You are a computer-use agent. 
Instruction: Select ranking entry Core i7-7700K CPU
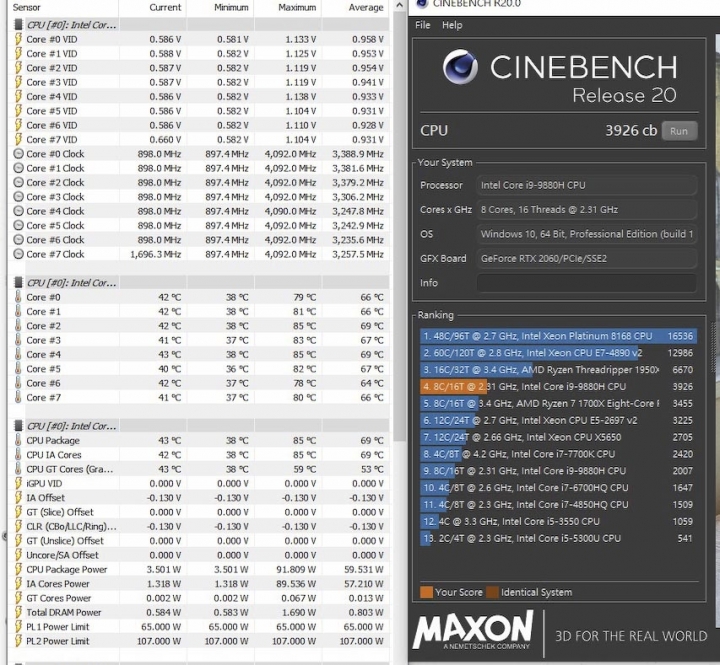click(x=558, y=454)
